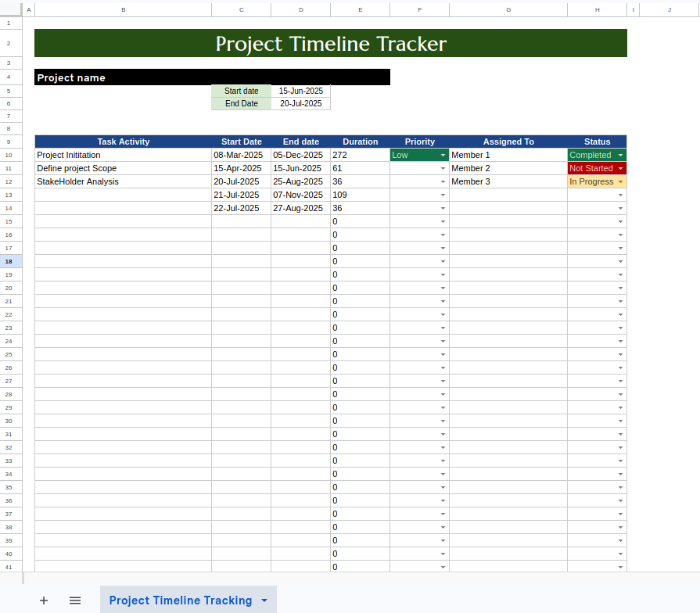Open Priority dropdown for Define project Scope
The height and width of the screenshot is (613, 700).
pos(443,168)
